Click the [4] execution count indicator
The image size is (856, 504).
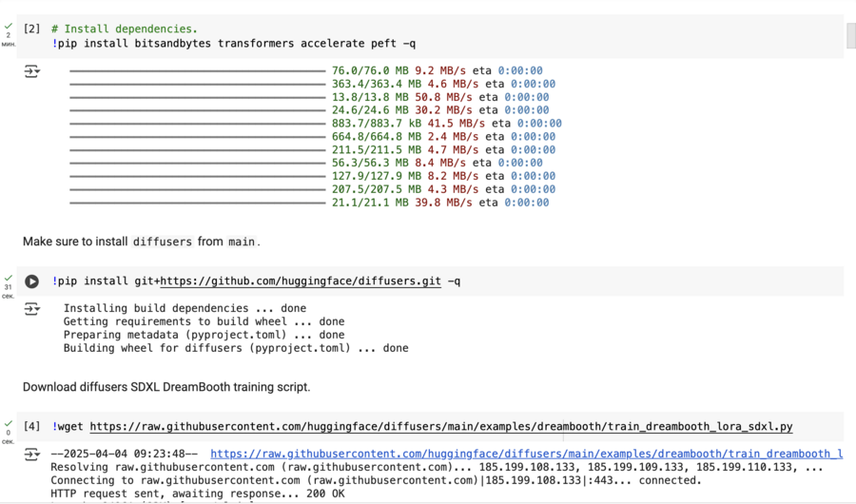(31, 427)
